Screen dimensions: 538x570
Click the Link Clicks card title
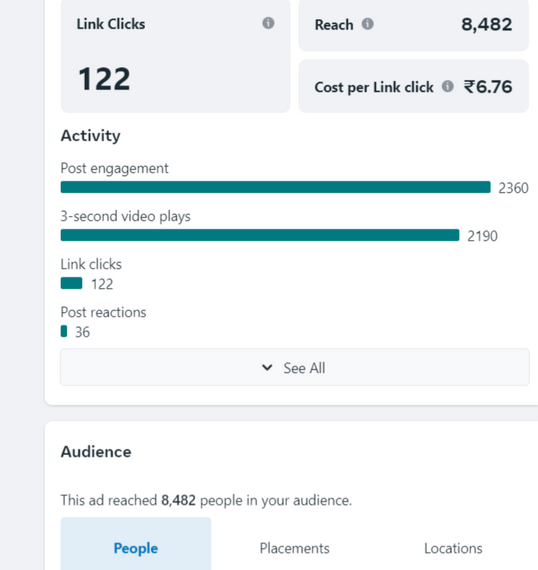[111, 24]
